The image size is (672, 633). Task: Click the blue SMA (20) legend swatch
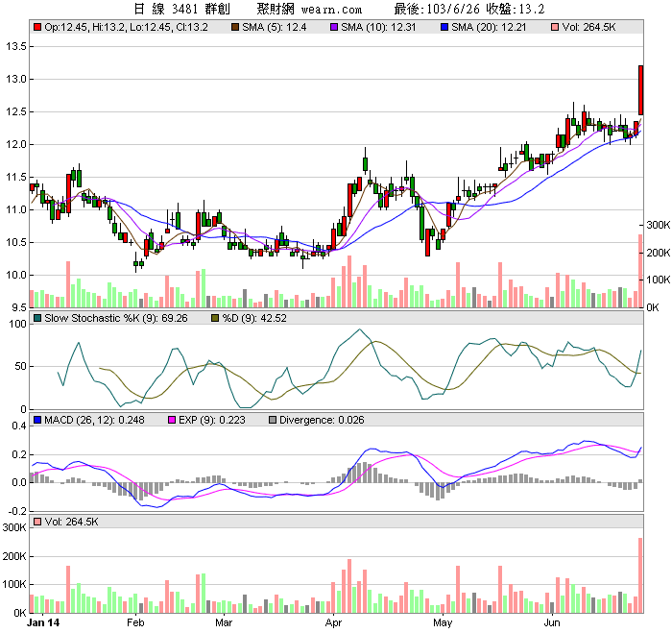point(444,27)
